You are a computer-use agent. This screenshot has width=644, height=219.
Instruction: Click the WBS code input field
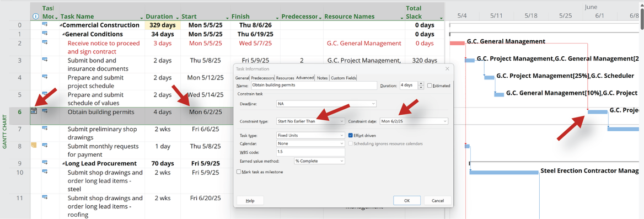pyautogui.click(x=311, y=152)
